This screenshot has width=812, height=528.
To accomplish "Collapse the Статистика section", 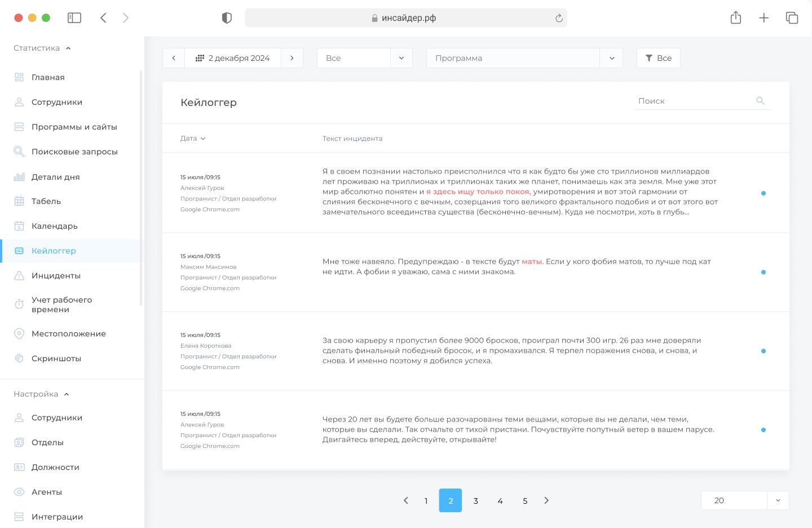I will pyautogui.click(x=42, y=48).
